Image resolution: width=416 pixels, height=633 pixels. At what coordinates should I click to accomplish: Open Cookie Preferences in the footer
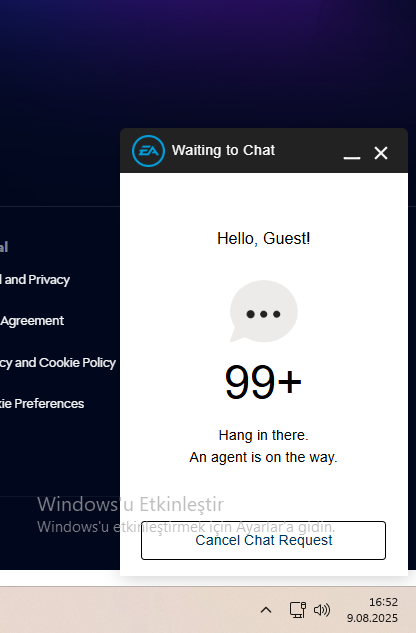click(x=42, y=403)
